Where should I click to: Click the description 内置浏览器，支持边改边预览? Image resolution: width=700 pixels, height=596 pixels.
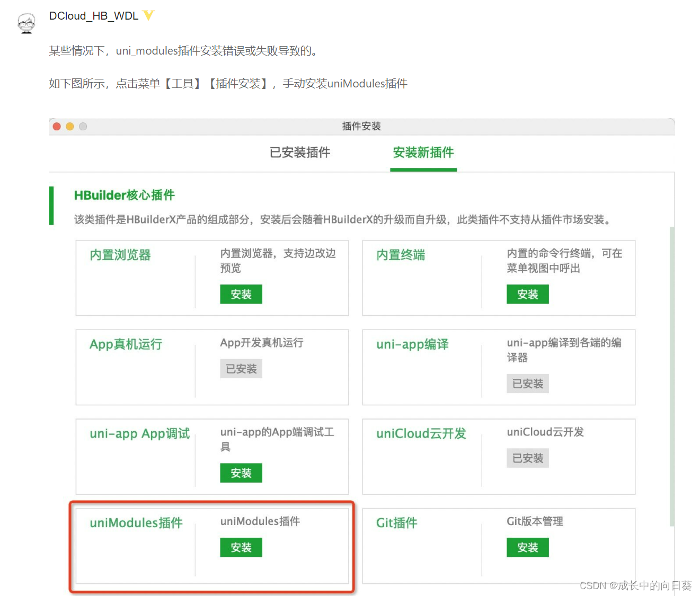pos(278,261)
